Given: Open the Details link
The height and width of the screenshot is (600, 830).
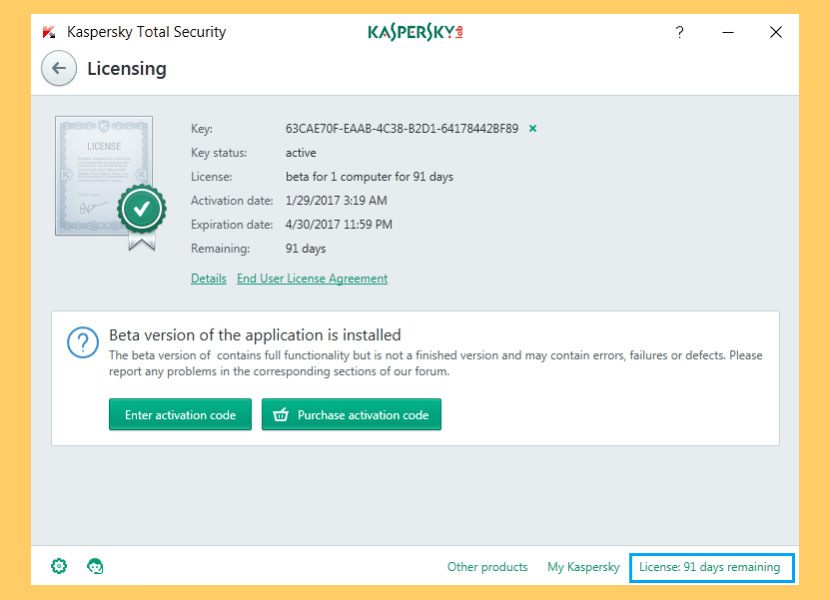Looking at the screenshot, I should coord(209,279).
